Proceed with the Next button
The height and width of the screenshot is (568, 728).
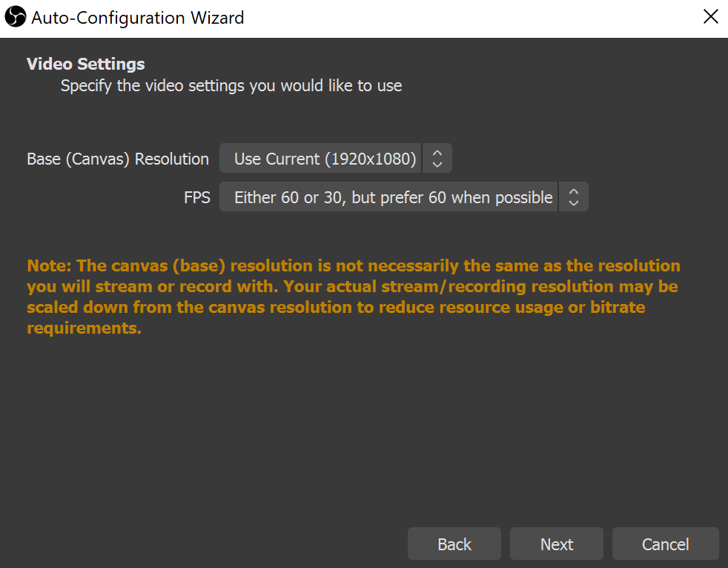click(x=556, y=544)
